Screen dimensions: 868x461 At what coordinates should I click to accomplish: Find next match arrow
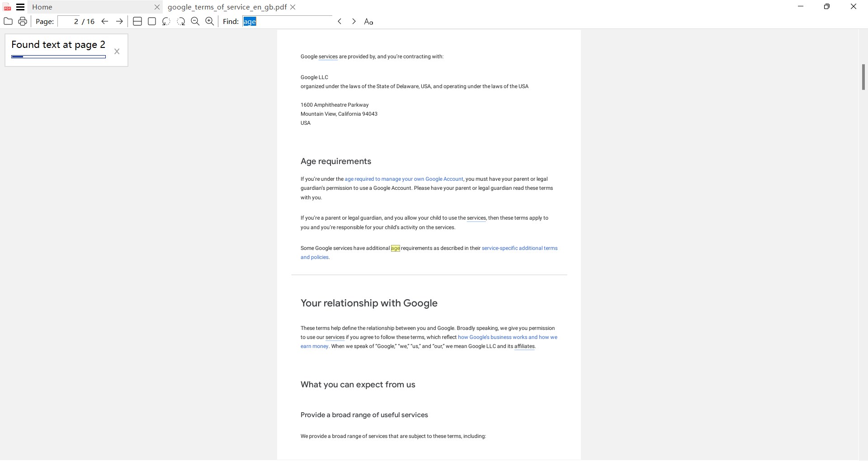354,21
